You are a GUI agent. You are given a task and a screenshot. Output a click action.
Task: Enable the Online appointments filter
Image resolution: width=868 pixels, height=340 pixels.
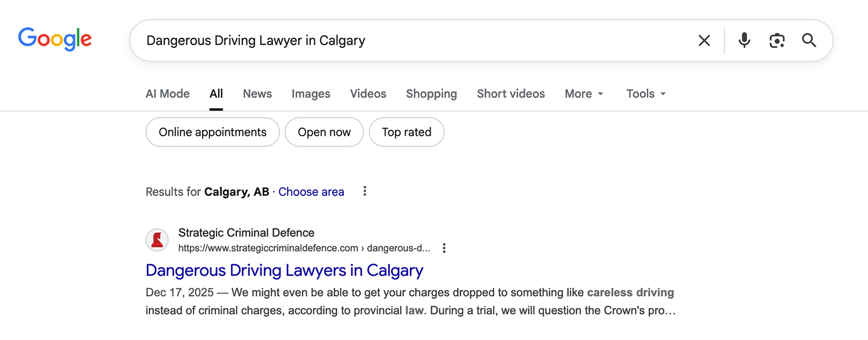(212, 132)
